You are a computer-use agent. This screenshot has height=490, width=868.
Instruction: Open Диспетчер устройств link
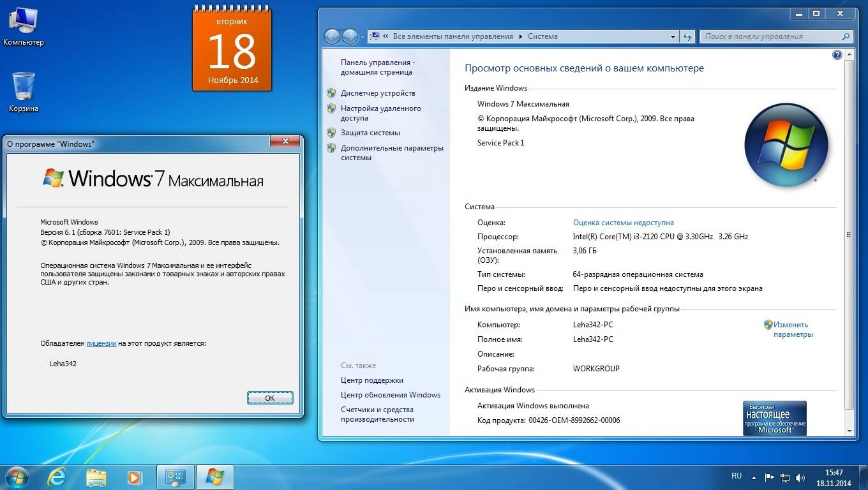378,93
